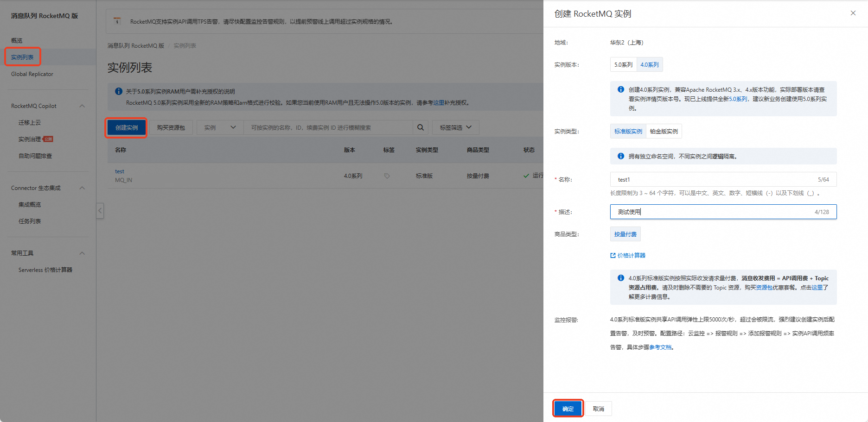Click the info icon in RAM notice
Viewport: 868px width, 422px height.
pos(119,91)
